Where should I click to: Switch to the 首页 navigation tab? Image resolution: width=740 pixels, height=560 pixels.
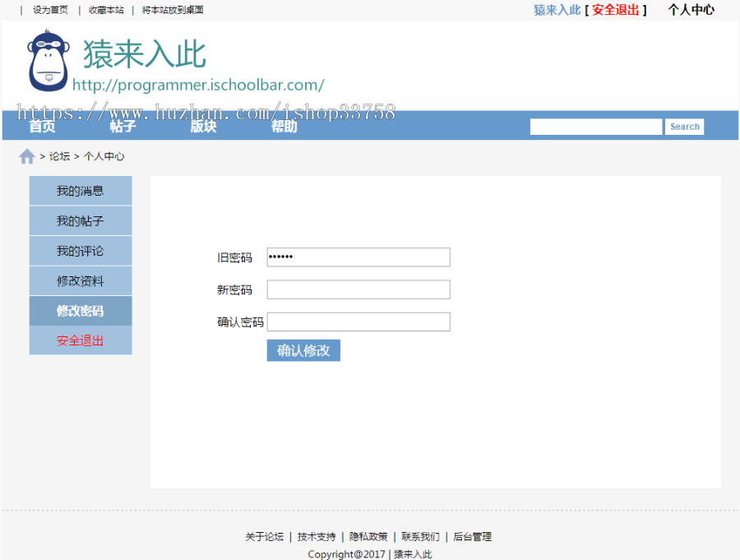(42, 126)
